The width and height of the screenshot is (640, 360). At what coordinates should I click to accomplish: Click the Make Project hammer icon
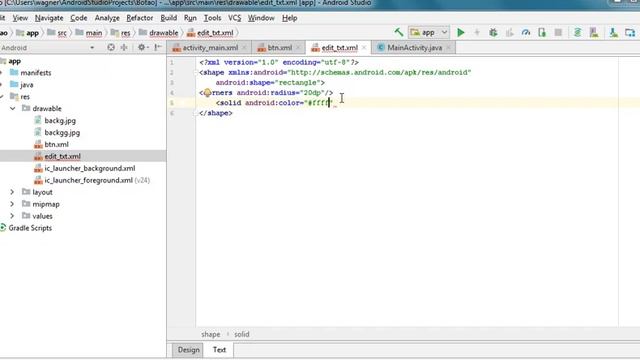(x=398, y=32)
